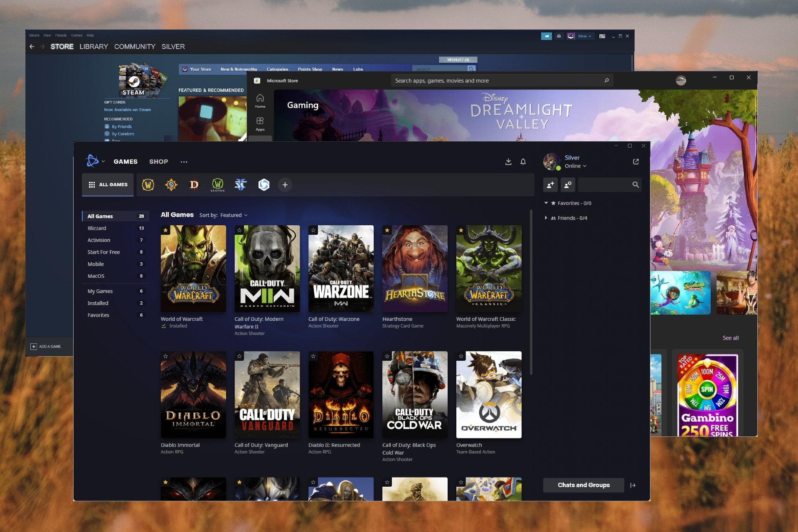Open Steam WISHLIST (4) button
The width and height of the screenshot is (798, 532).
[x=458, y=60]
